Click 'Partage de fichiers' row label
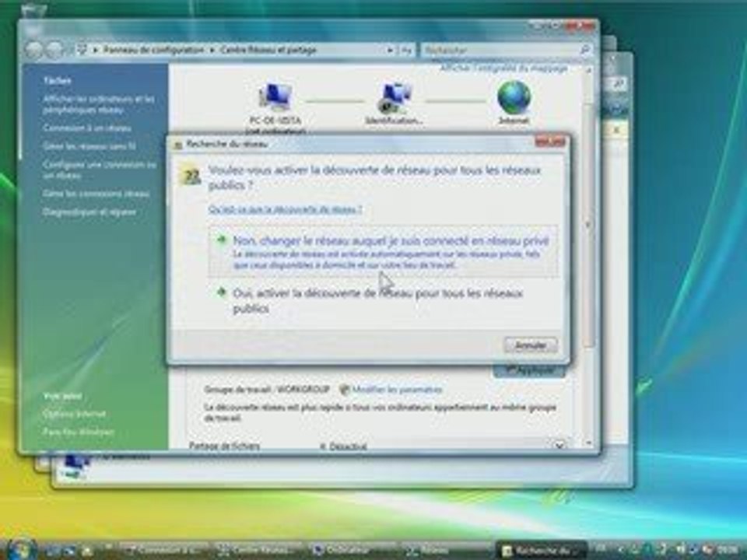The height and width of the screenshot is (560, 747). (x=224, y=446)
